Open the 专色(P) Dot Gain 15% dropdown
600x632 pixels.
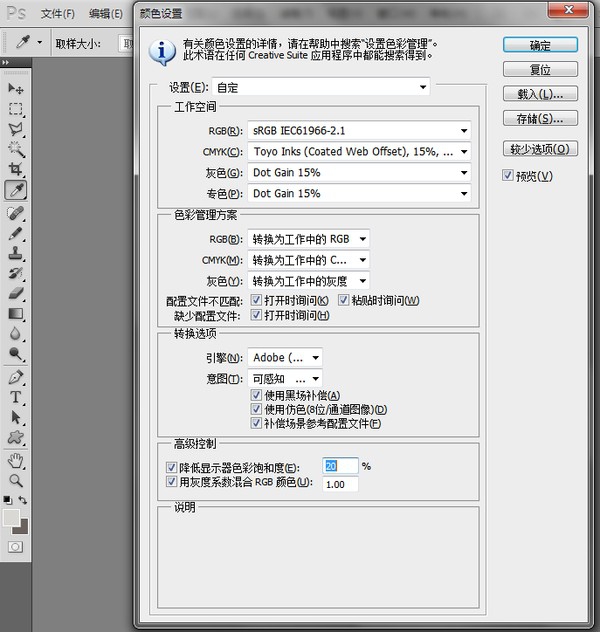click(359, 193)
